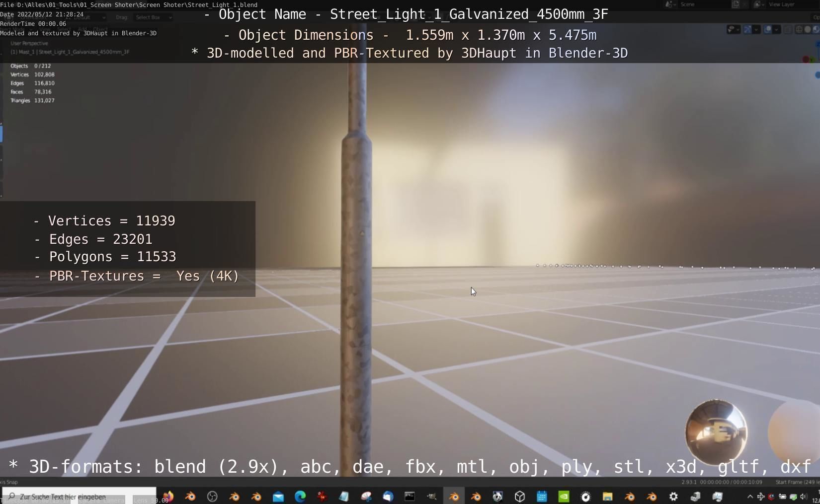
Task: Open Microsoft Edge from the taskbar
Action: pos(300,496)
